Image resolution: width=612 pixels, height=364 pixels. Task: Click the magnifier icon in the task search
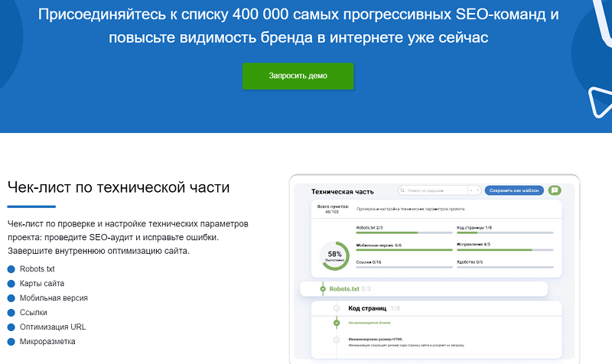tap(402, 190)
